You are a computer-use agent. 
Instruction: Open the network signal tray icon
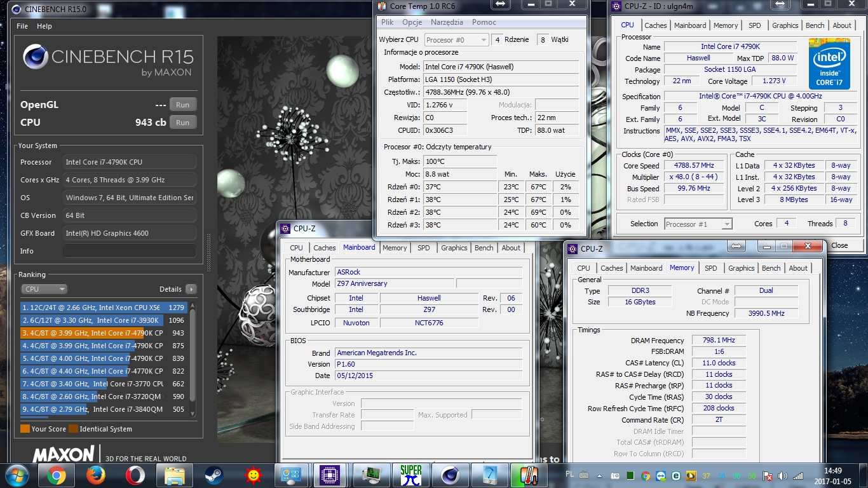[799, 476]
